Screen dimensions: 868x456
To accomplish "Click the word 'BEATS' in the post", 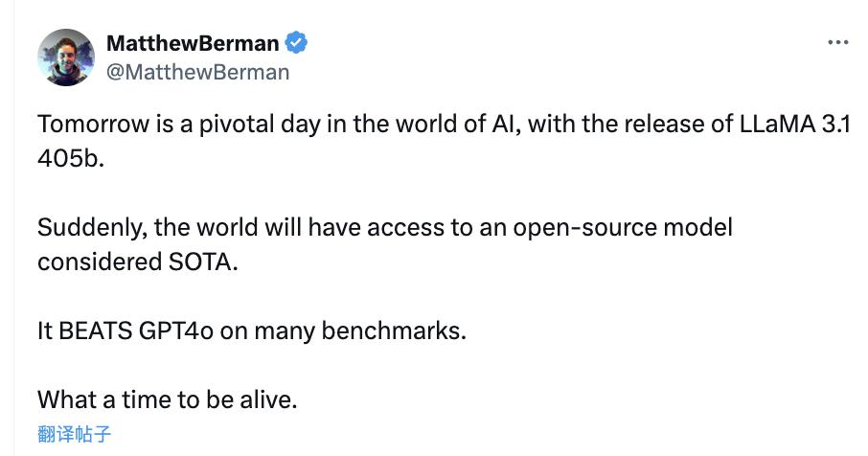I will tap(95, 331).
